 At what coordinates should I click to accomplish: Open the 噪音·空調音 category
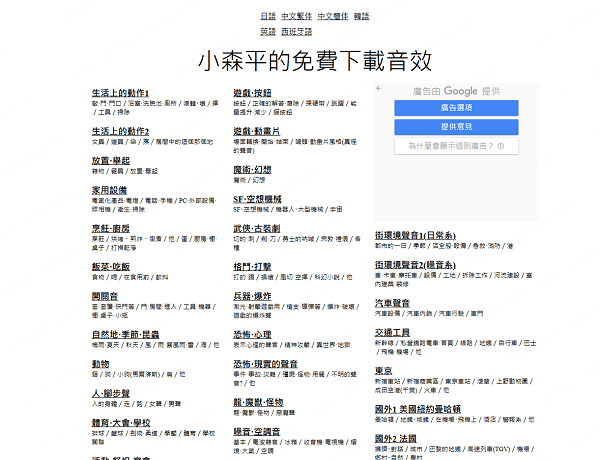256,432
